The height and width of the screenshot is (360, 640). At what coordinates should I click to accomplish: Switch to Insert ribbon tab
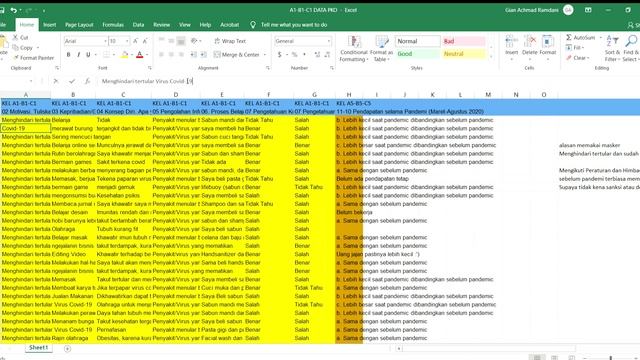50,25
